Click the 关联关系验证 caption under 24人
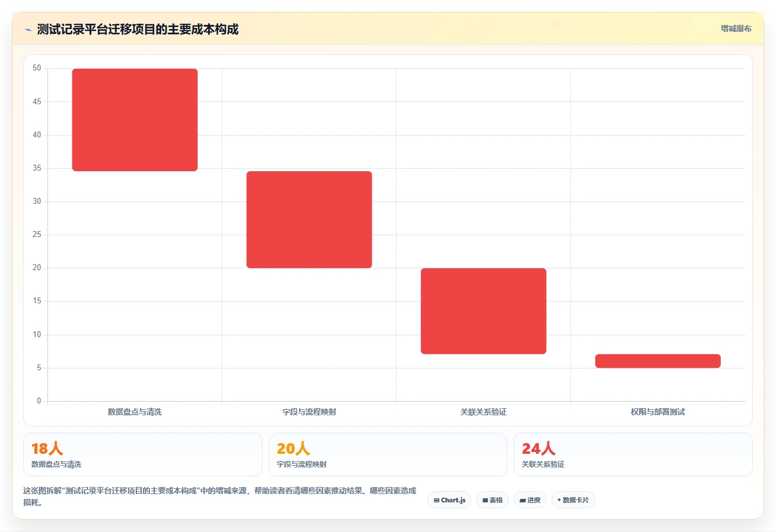 pyautogui.click(x=543, y=464)
